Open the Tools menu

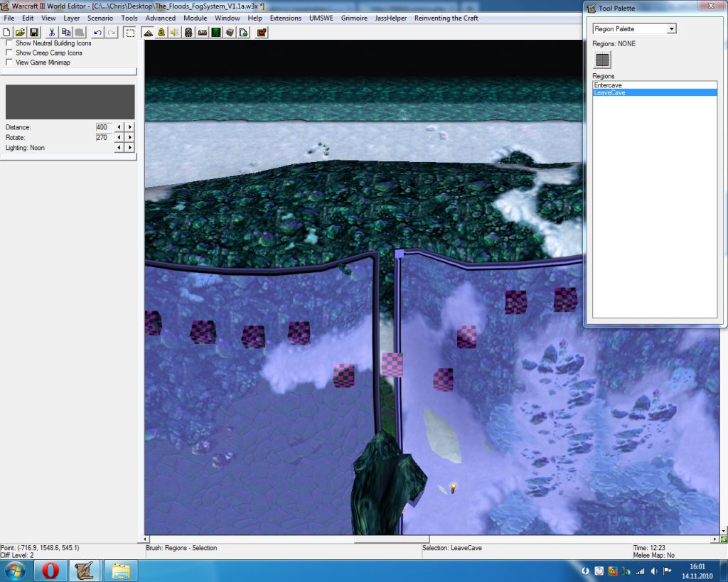[129, 18]
